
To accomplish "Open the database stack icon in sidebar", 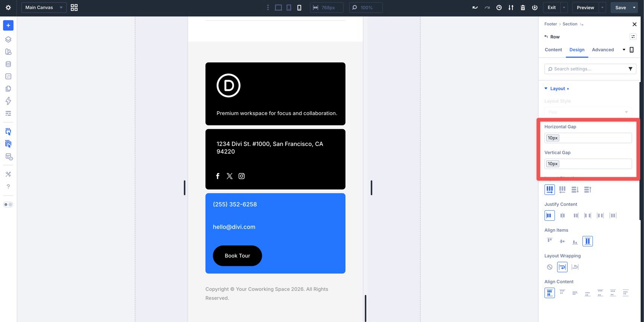I will point(8,64).
